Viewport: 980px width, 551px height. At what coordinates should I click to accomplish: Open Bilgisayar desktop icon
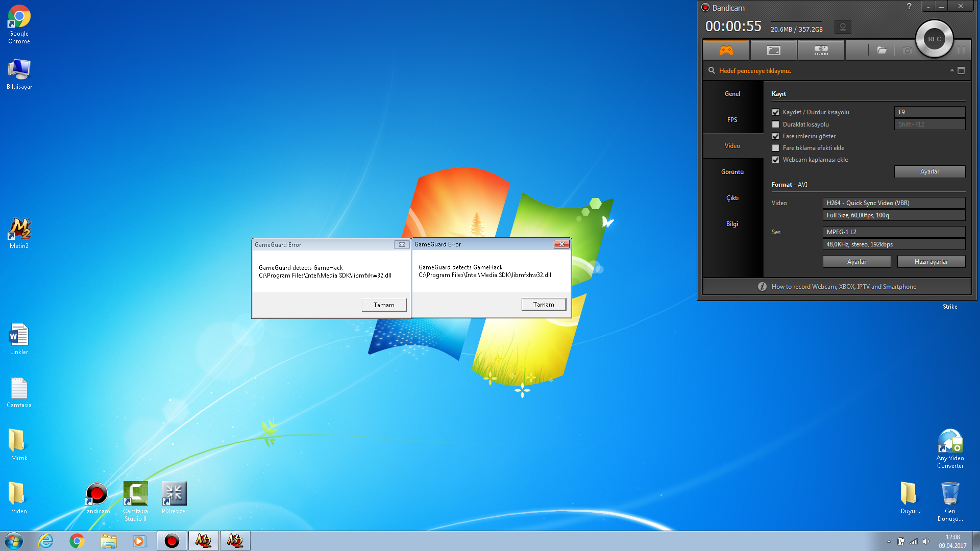coord(19,74)
